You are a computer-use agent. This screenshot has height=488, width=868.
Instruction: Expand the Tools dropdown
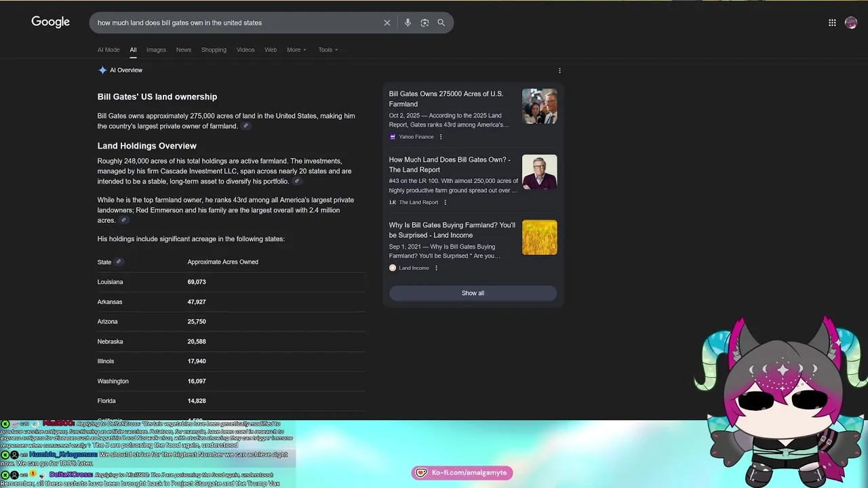pyautogui.click(x=328, y=49)
